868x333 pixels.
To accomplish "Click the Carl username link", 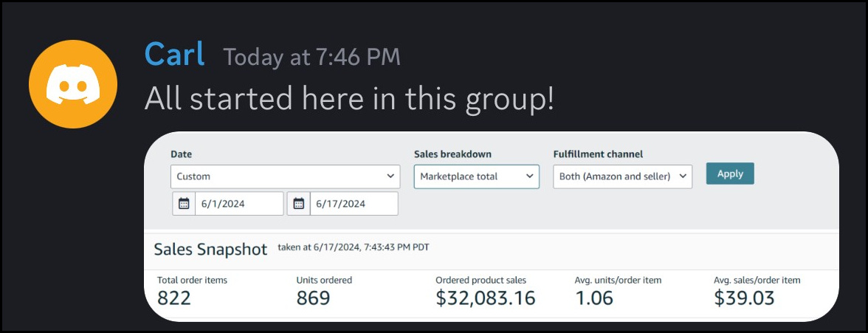I will coord(174,55).
